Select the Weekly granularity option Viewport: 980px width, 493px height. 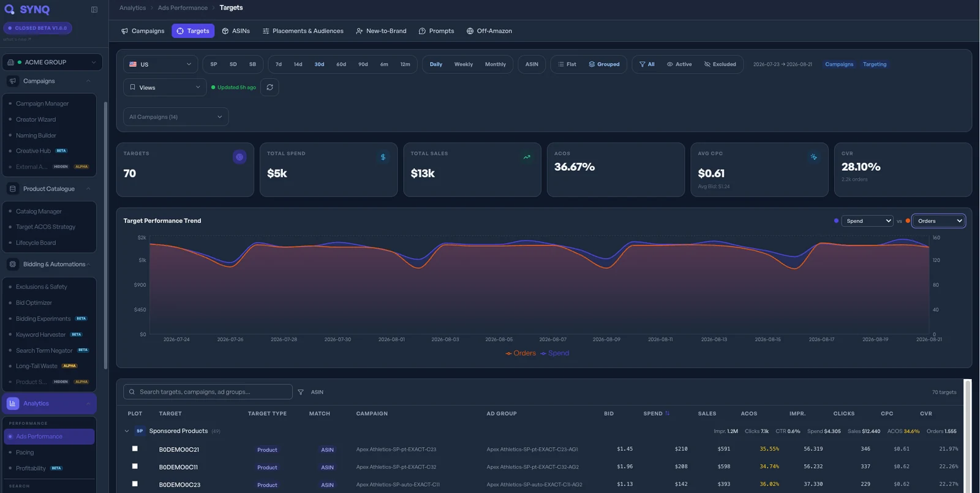point(464,64)
